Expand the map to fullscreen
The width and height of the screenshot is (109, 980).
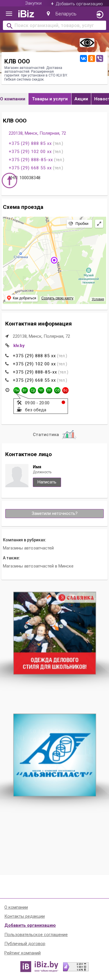(99, 224)
